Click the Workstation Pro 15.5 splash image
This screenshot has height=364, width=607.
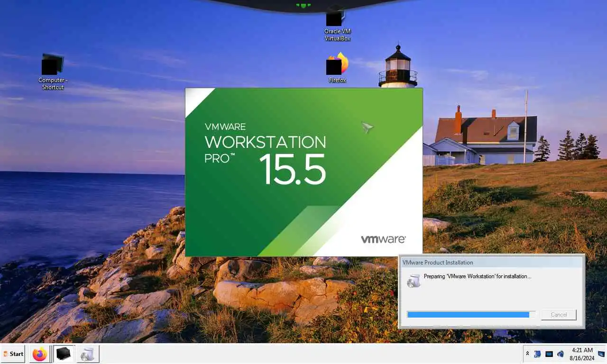click(x=303, y=172)
